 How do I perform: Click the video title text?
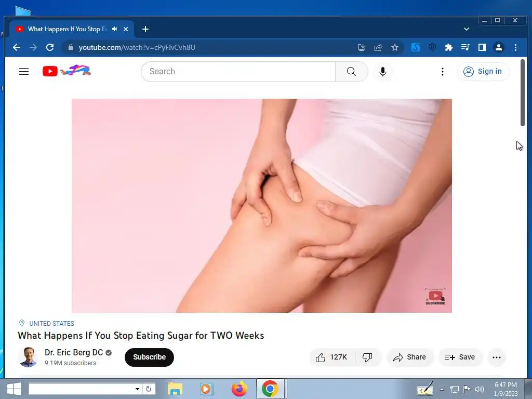pos(141,335)
